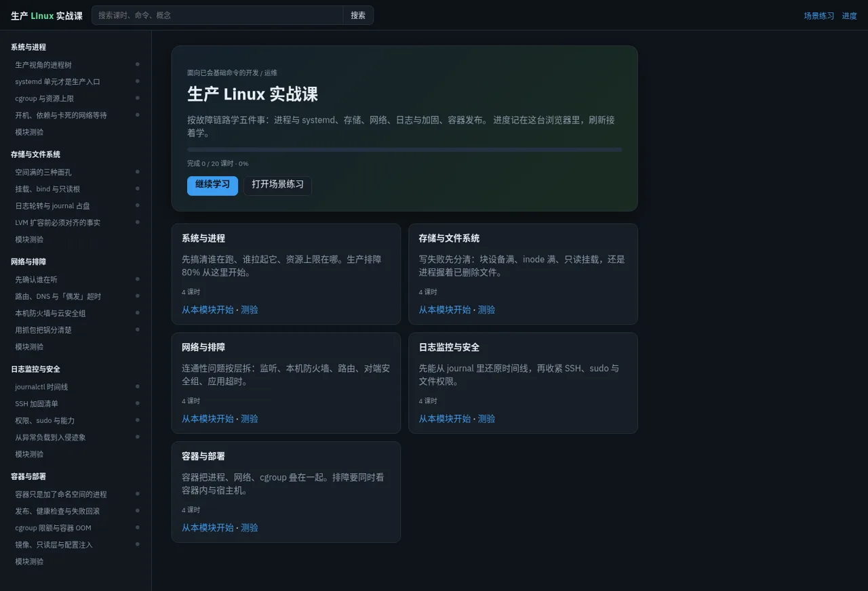Screen dimensions: 868x591
Task: Click the status dot beside 空间满的三种面孔
Action: (x=138, y=171)
